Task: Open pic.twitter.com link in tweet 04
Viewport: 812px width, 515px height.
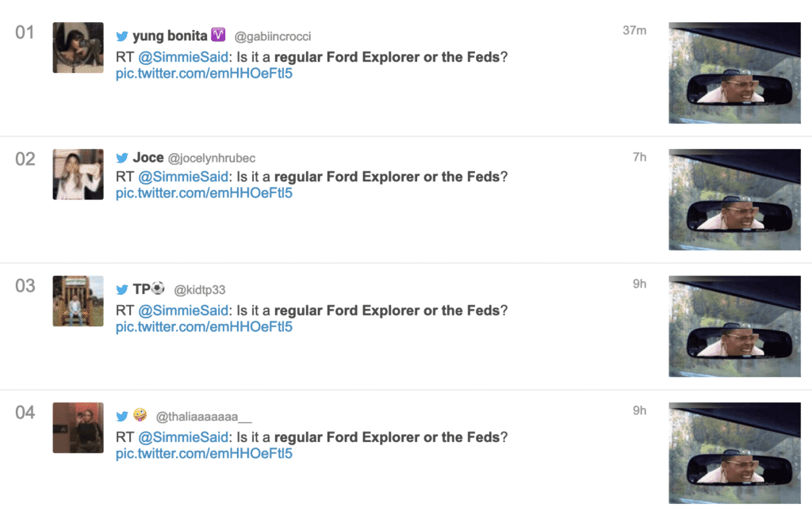Action: tap(204, 453)
